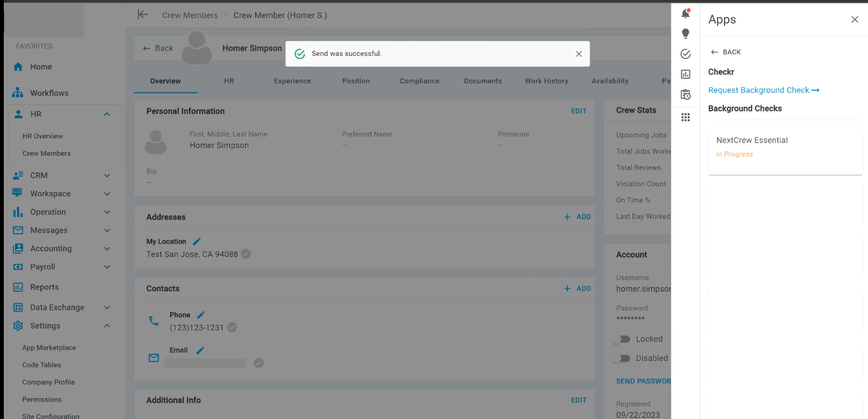The image size is (868, 419).
Task: Click verified badge next to phone number
Action: (232, 327)
